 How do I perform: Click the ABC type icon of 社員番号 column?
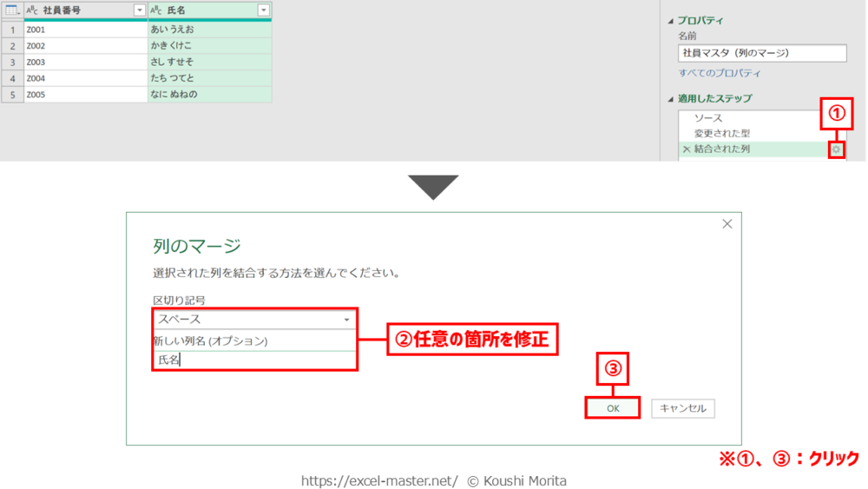tap(32, 10)
